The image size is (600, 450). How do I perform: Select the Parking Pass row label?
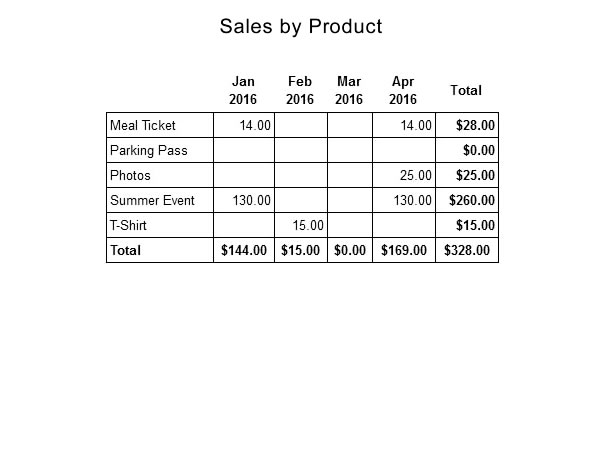[148, 150]
